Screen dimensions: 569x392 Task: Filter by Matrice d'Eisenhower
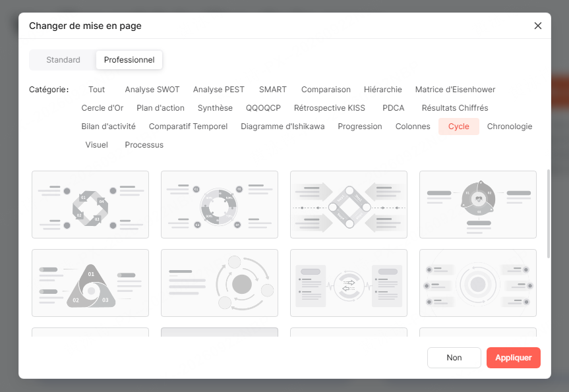(455, 90)
